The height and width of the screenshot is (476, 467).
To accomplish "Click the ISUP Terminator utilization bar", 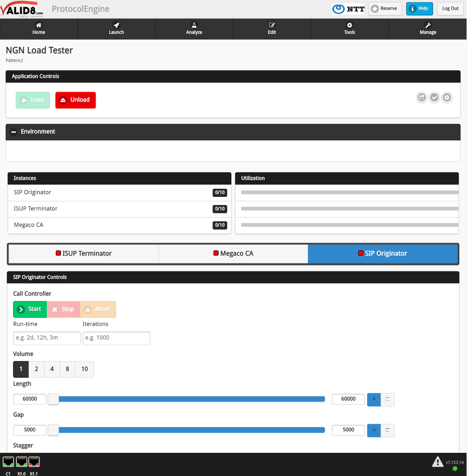I will tap(350, 209).
